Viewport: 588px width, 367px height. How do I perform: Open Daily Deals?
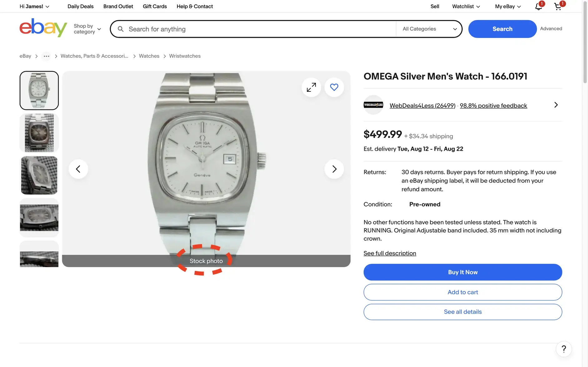tap(80, 6)
